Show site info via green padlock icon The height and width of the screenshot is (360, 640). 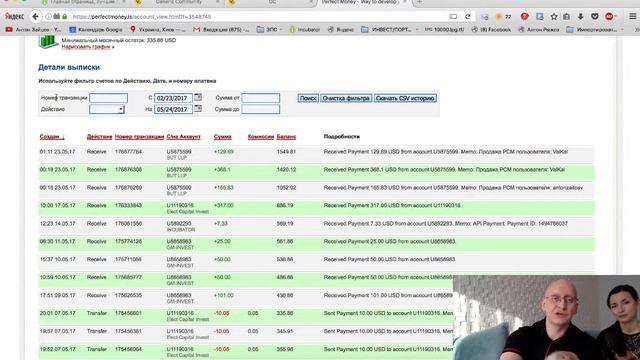pyautogui.click(x=64, y=17)
